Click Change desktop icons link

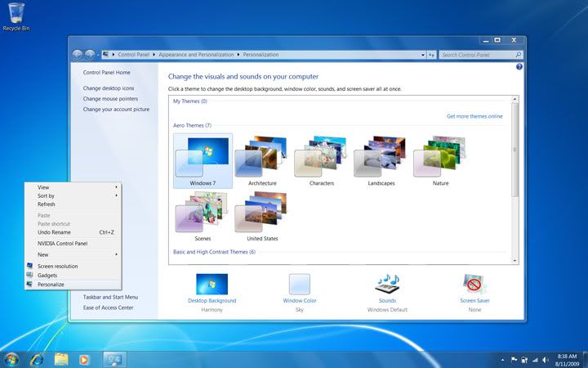(109, 88)
